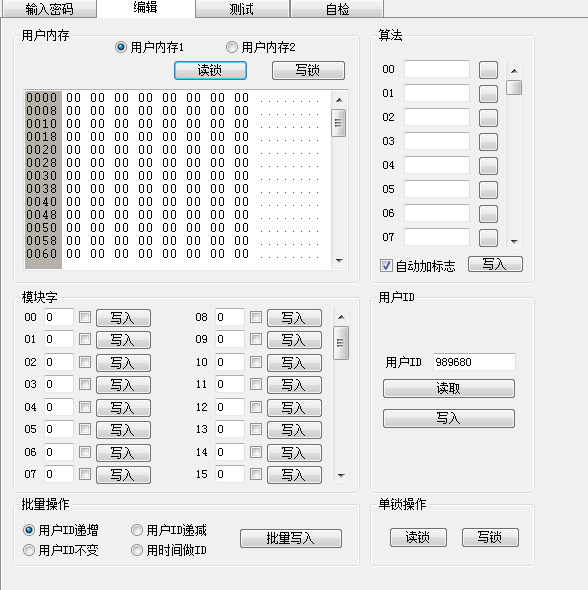This screenshot has height=590, width=588.
Task: Toggle checkbox for 模块字 11
Action: click(x=256, y=384)
